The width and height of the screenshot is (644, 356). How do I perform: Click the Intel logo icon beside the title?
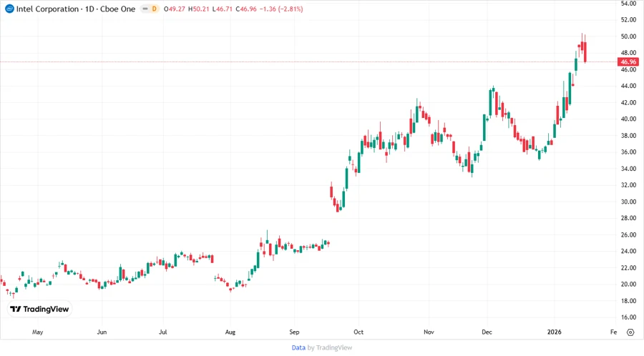[9, 9]
